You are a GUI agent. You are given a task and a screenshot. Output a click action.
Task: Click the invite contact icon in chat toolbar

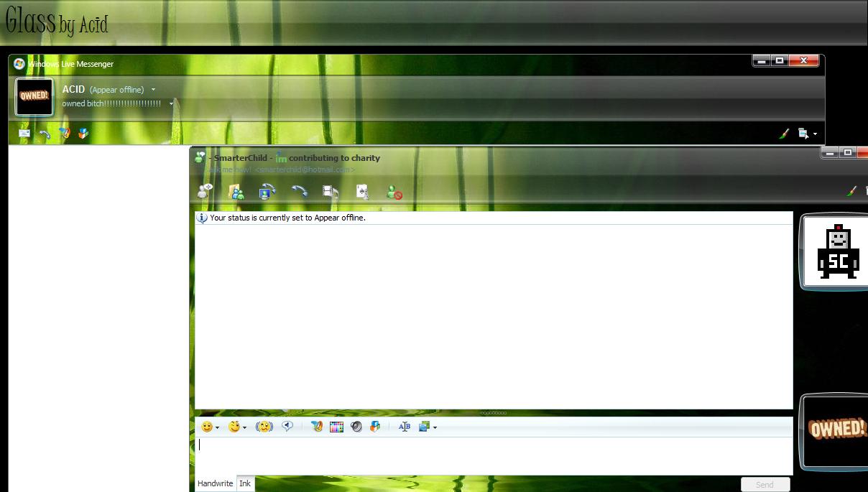tap(205, 191)
